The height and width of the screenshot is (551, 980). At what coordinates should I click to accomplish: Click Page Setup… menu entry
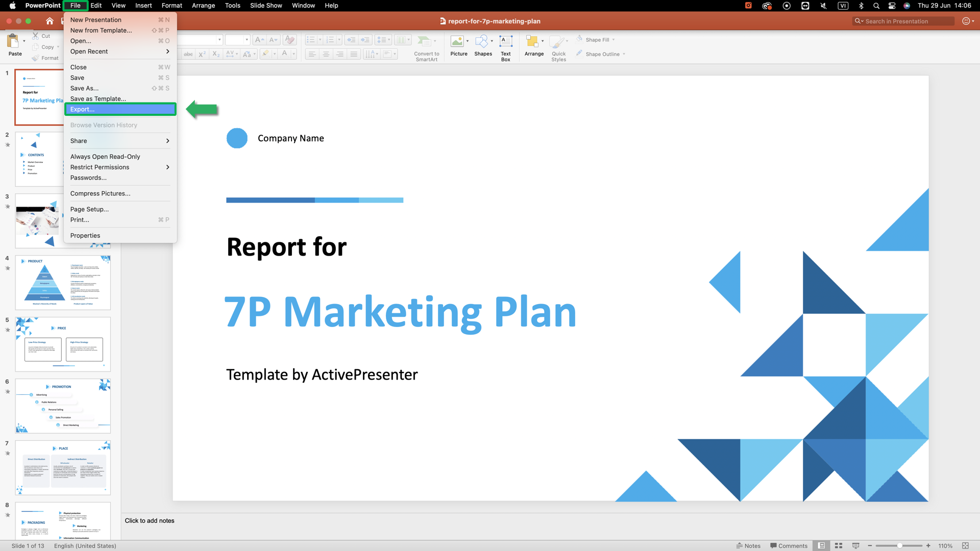(x=120, y=209)
